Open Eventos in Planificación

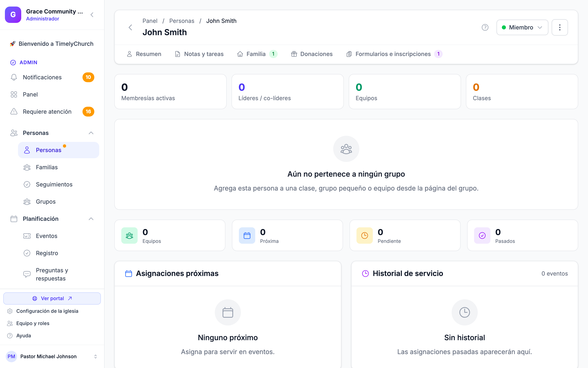(x=59, y=236)
